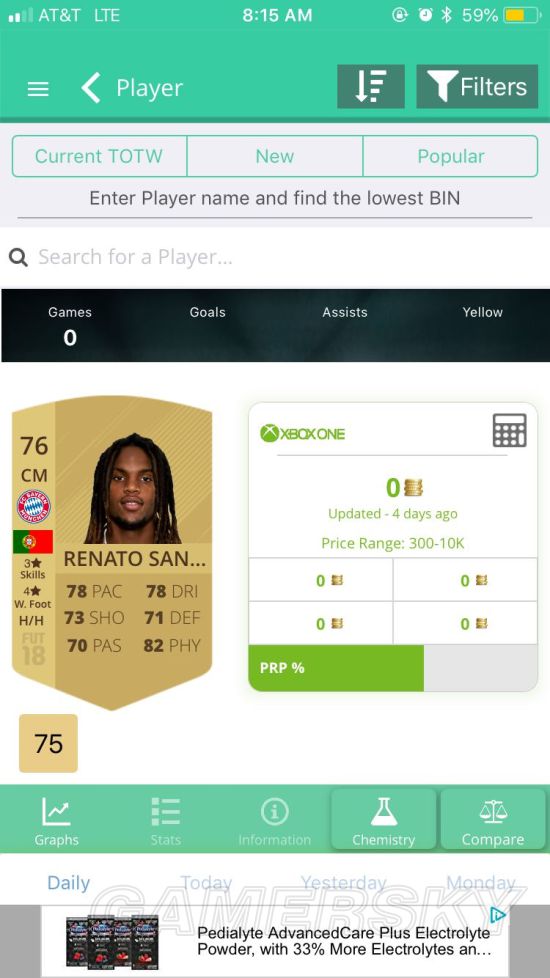Open the Information section
The image size is (550, 978).
click(x=274, y=820)
